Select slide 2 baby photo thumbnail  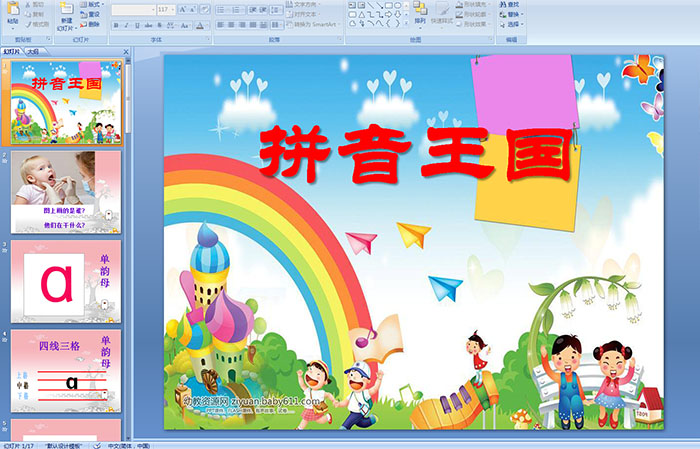pyautogui.click(x=66, y=192)
